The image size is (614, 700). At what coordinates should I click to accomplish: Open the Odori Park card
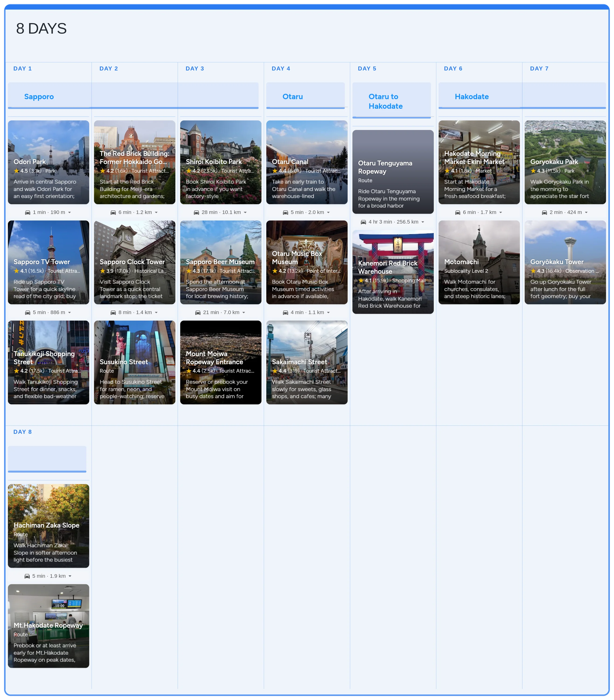click(x=49, y=162)
